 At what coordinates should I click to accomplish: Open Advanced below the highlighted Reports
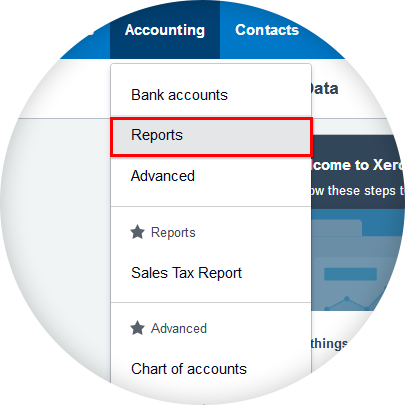pyautogui.click(x=163, y=176)
